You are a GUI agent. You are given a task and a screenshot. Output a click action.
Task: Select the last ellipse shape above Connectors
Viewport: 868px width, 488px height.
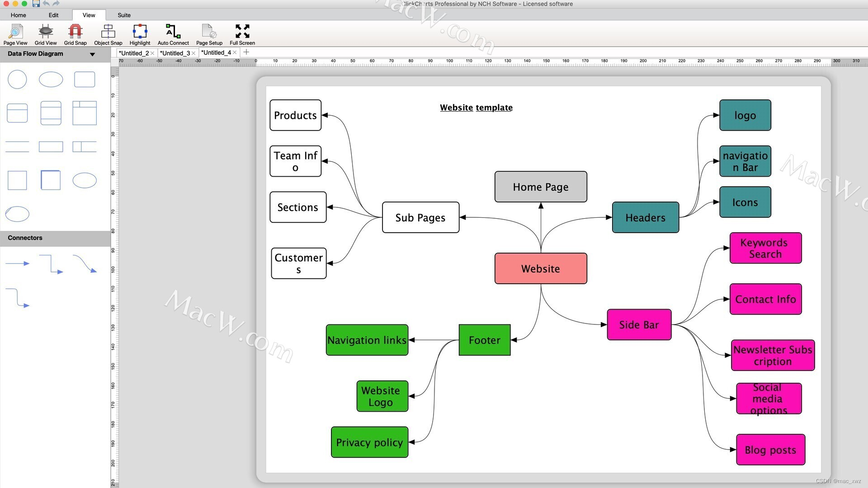coord(17,214)
